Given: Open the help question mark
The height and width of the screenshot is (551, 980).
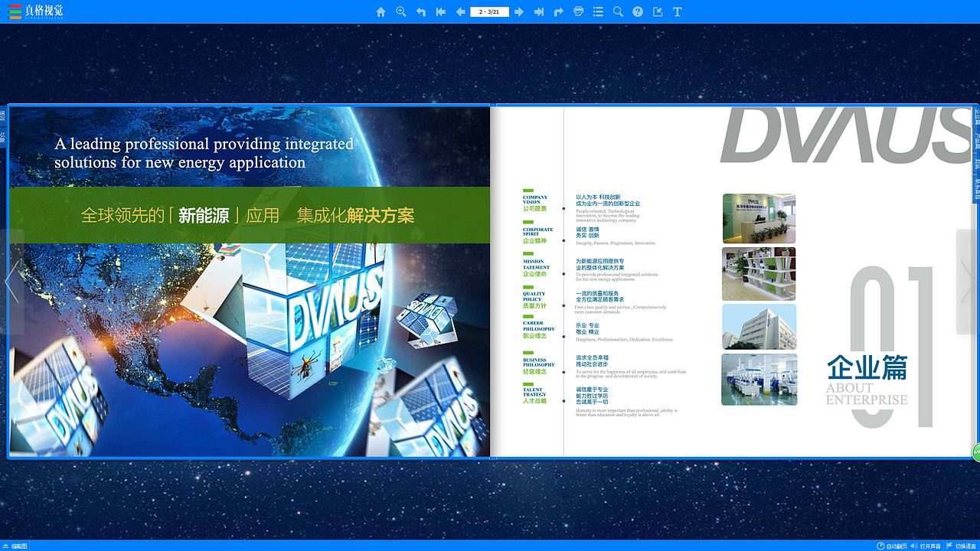Looking at the screenshot, I should [638, 11].
